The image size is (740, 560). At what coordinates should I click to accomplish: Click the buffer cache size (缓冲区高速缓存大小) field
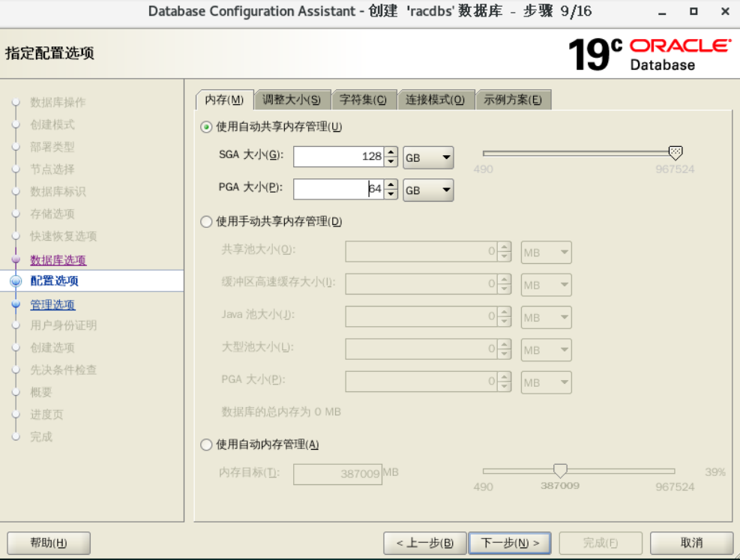click(x=421, y=284)
